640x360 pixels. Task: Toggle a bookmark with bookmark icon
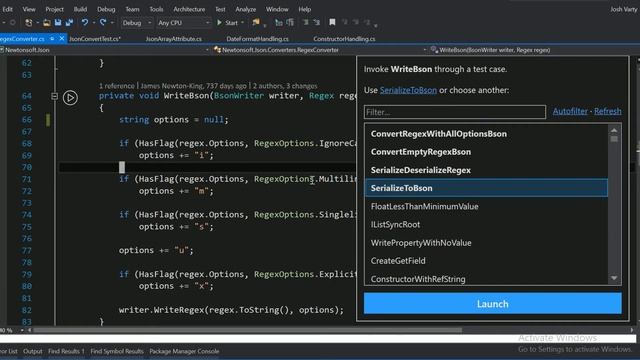click(x=332, y=22)
